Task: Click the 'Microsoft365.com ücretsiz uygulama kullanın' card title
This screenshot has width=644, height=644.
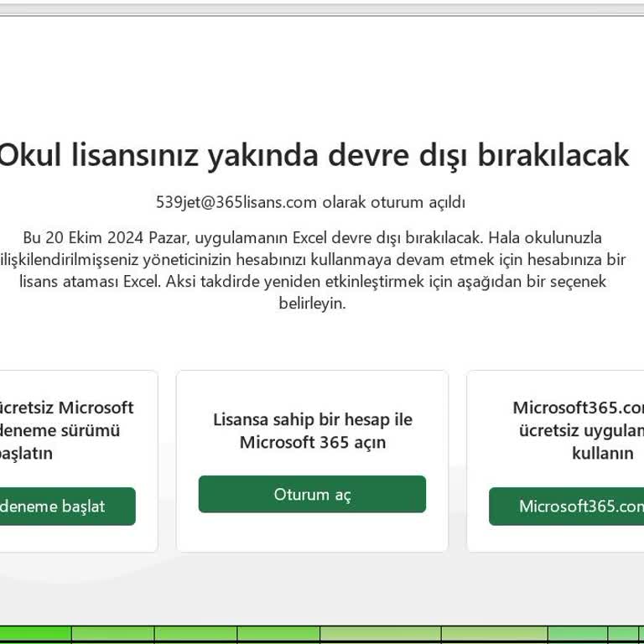Action: tap(579, 430)
